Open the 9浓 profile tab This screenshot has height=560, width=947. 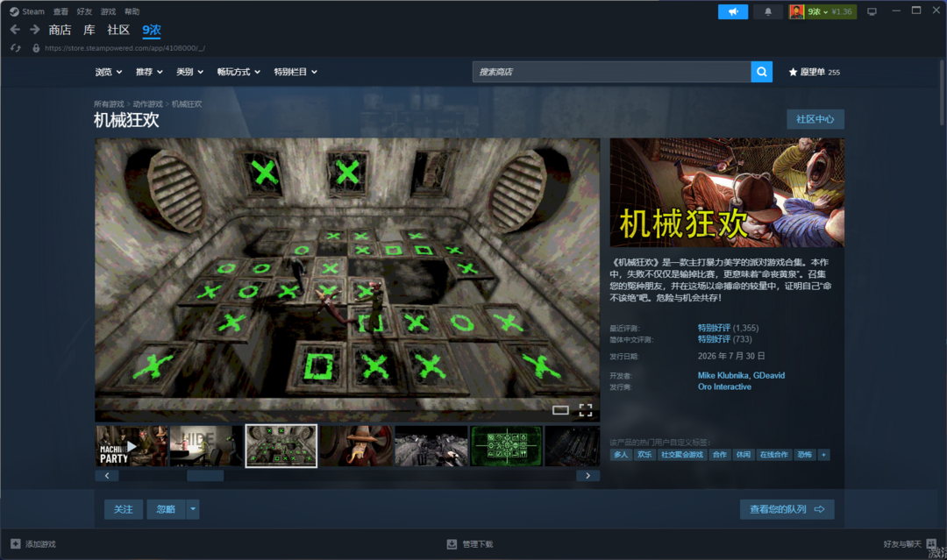[x=152, y=30]
